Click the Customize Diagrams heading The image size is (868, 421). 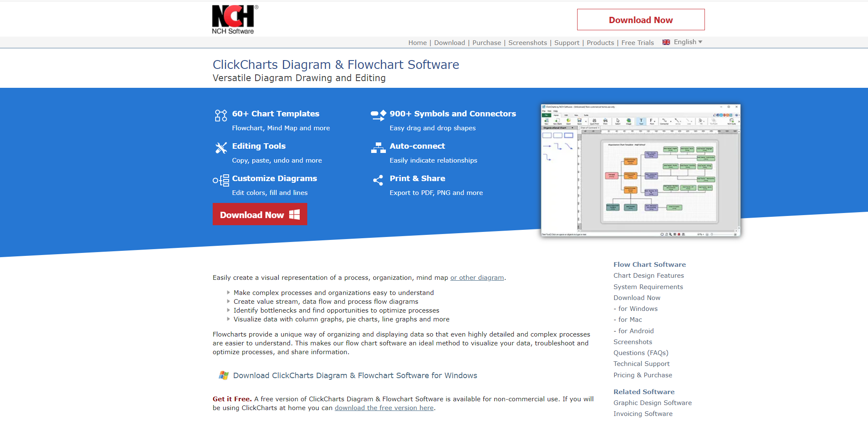274,179
